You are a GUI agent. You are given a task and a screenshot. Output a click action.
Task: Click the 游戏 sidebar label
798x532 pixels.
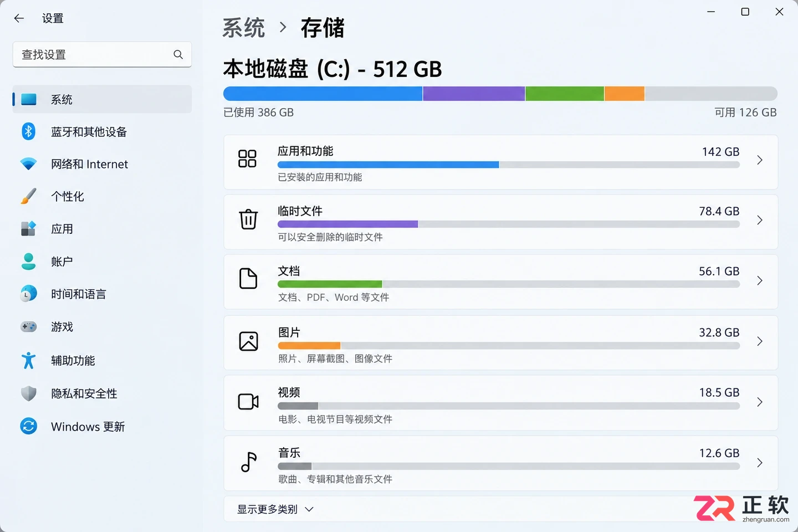click(x=62, y=326)
